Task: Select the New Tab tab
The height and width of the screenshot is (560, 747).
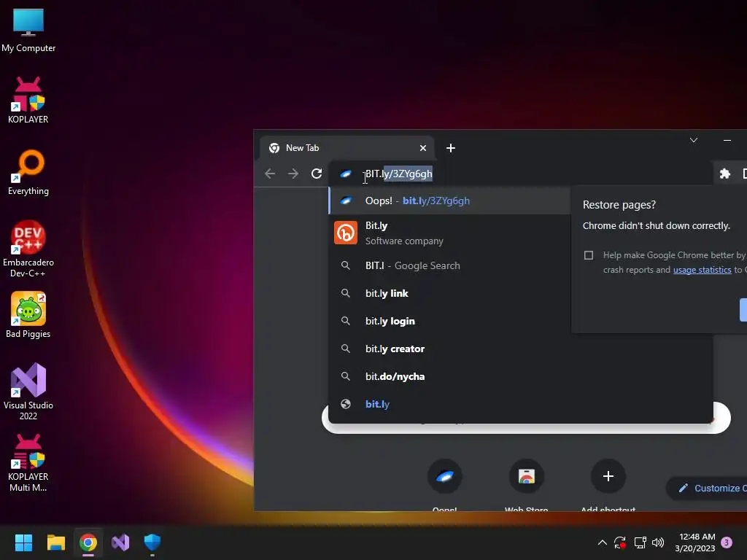Action: tap(347, 148)
